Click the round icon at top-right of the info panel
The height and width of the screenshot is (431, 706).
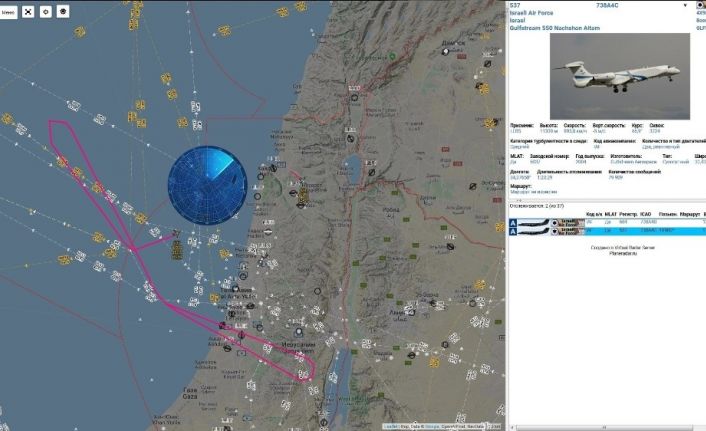(x=700, y=6)
